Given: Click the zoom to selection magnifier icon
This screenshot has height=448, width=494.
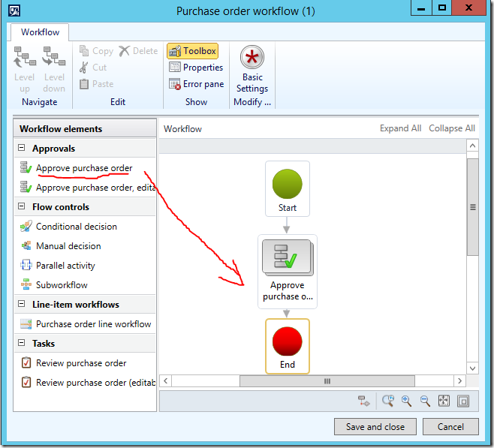Looking at the screenshot, I should click(x=388, y=401).
